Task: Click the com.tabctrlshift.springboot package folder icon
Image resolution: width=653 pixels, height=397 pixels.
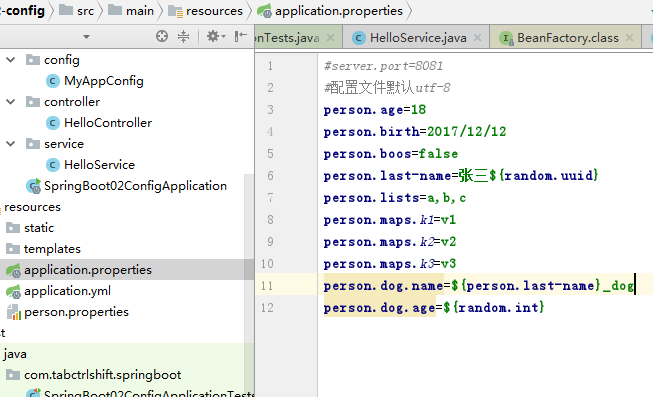Action: click(x=13, y=375)
